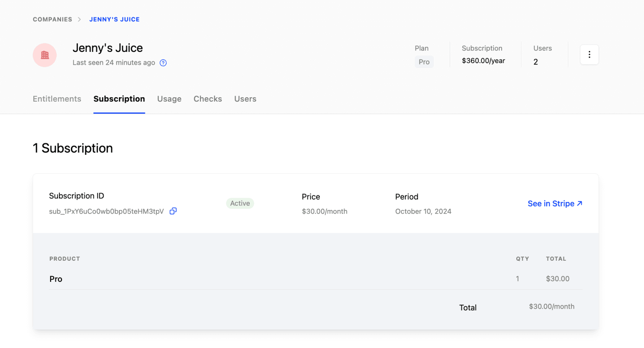Click the Jenny's Juice company heading
The image size is (644, 348).
click(107, 48)
